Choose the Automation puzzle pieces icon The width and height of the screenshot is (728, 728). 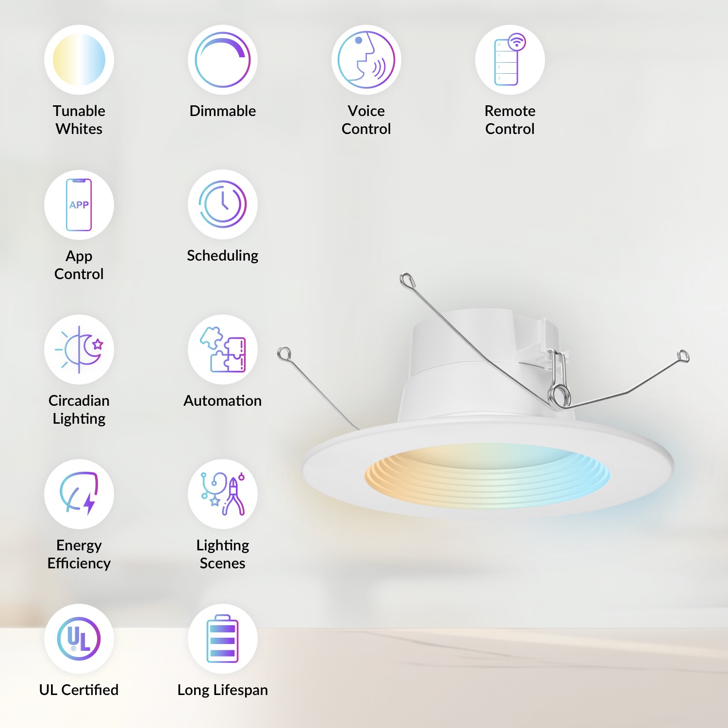click(223, 349)
